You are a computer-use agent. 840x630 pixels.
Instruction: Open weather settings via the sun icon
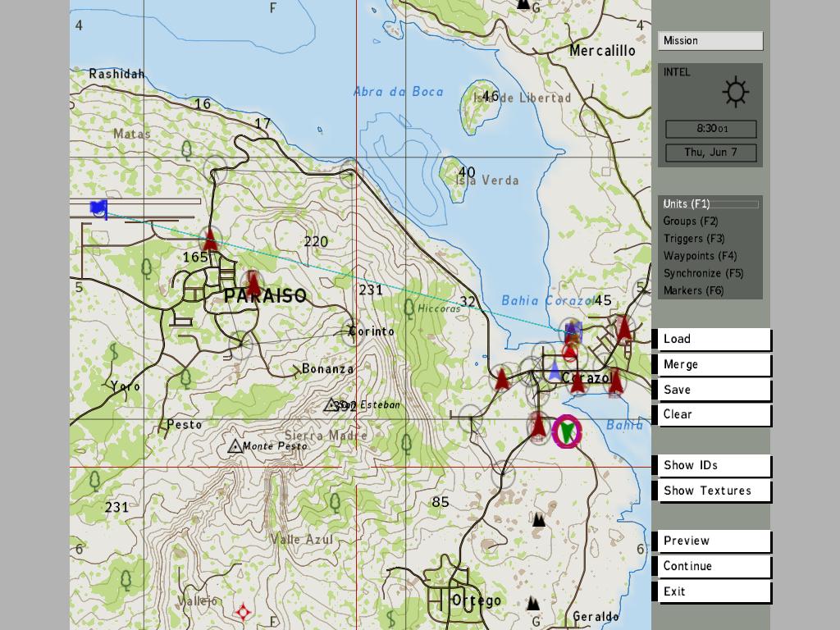pyautogui.click(x=736, y=92)
